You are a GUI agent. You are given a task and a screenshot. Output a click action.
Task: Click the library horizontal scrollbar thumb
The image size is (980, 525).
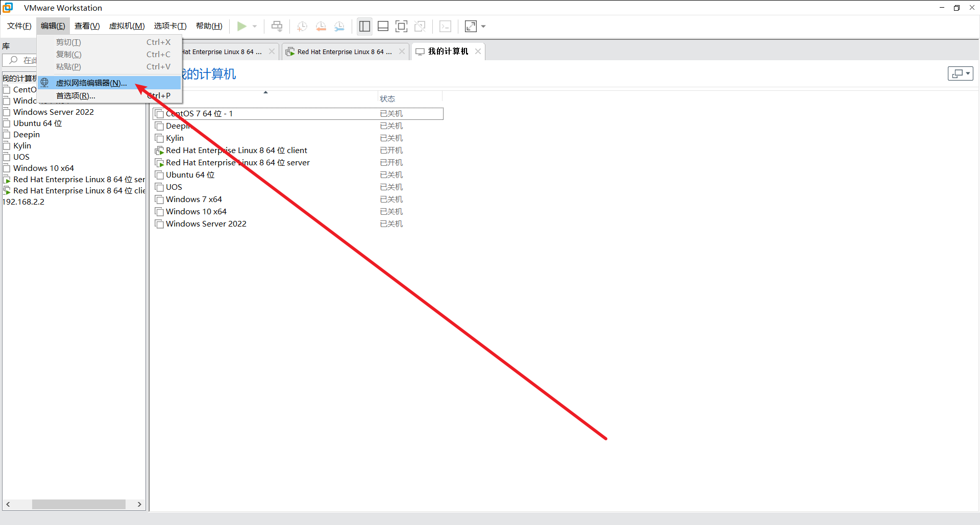point(79,504)
